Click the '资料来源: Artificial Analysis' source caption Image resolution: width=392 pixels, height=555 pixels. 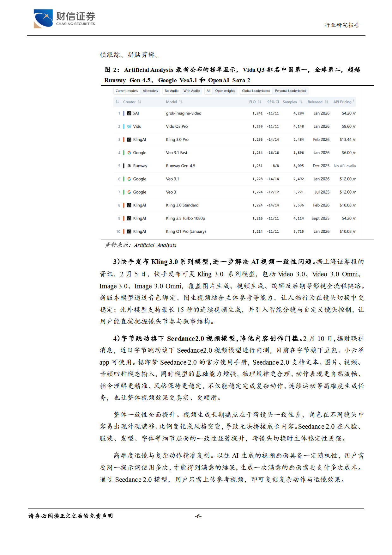pyautogui.click(x=141, y=245)
